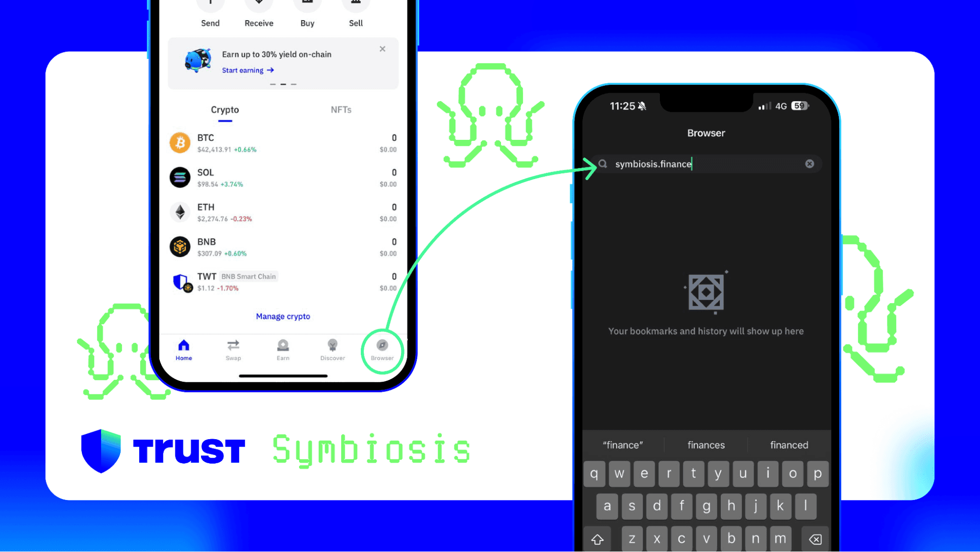Image resolution: width=980 pixels, height=552 pixels.
Task: Click the battery 59 indicator in status bar
Action: (800, 106)
